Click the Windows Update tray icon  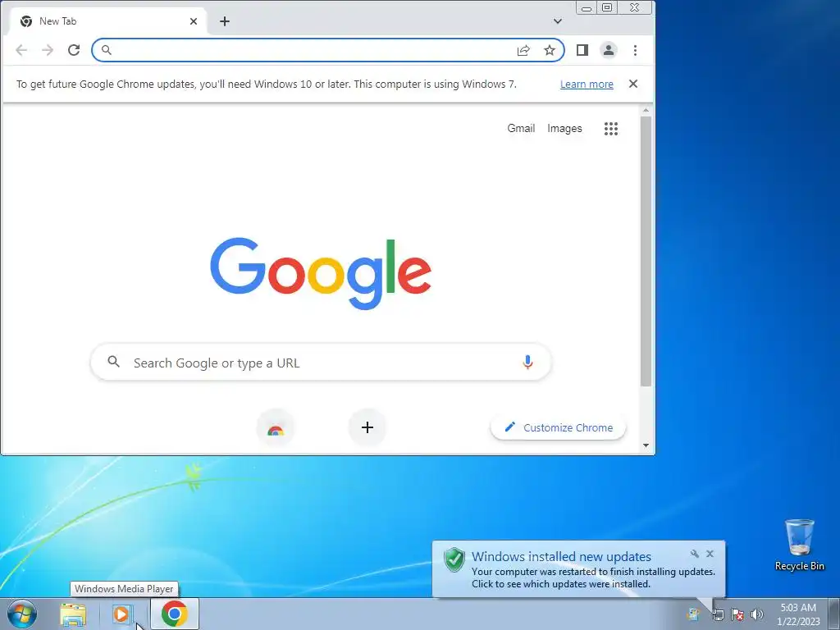(x=693, y=614)
